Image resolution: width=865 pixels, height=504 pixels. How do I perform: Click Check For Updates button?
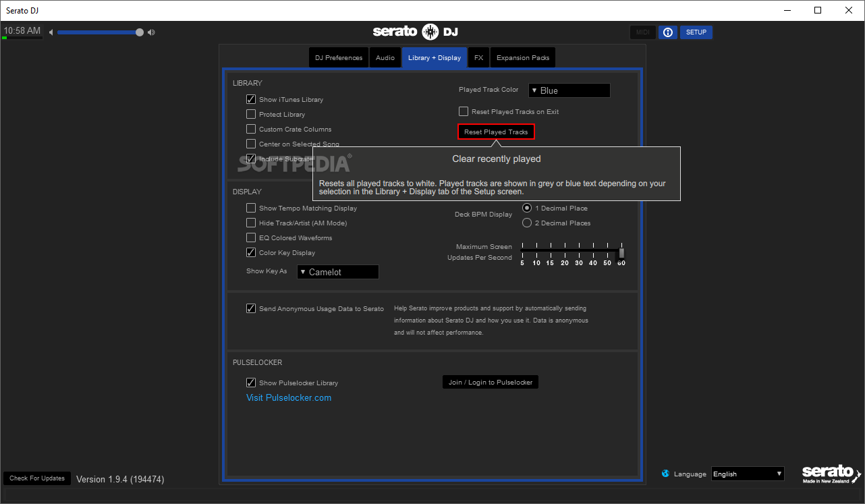[x=37, y=478]
